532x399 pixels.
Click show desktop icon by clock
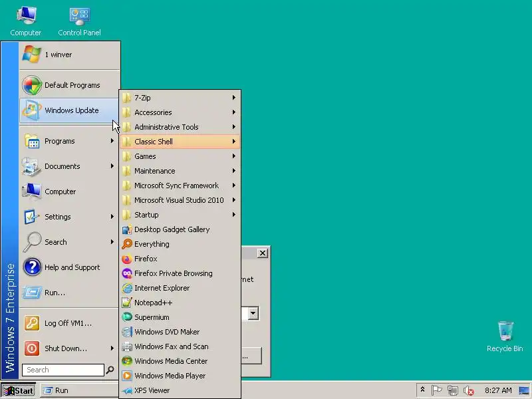(x=524, y=390)
